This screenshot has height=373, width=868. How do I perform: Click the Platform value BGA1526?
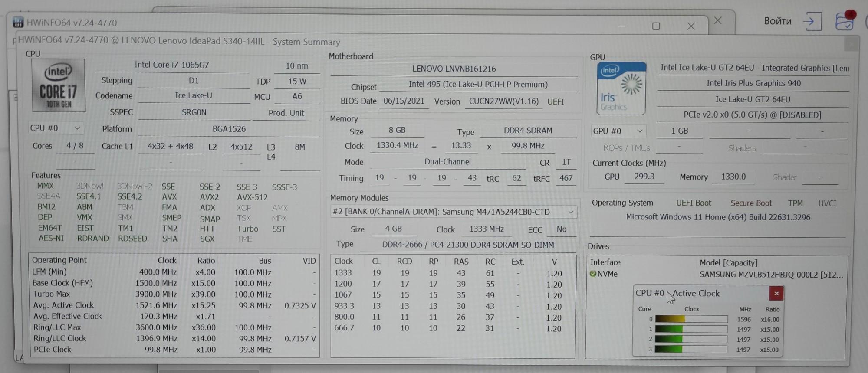click(x=229, y=129)
